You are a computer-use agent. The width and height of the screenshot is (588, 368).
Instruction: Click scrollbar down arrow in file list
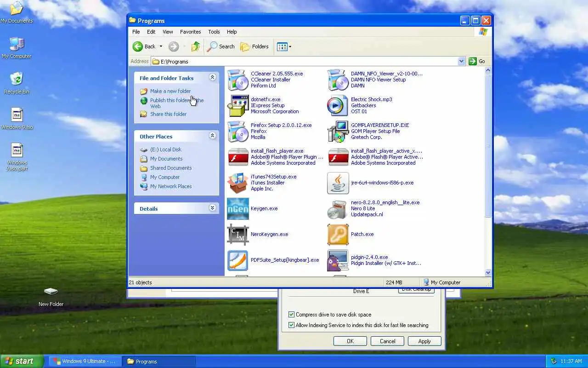coord(488,272)
